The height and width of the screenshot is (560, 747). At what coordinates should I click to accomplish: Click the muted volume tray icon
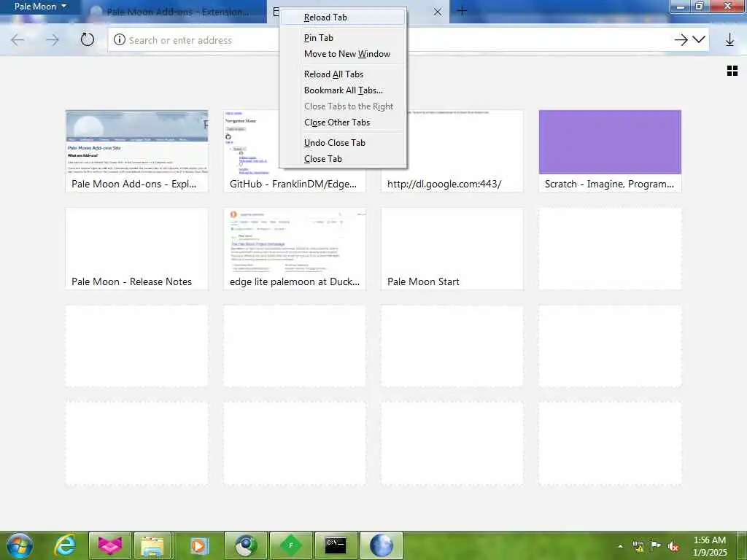click(x=673, y=546)
